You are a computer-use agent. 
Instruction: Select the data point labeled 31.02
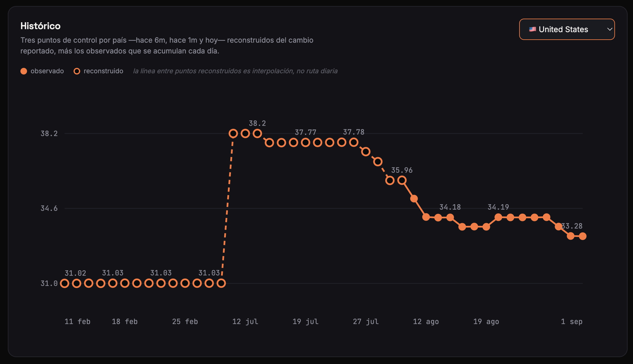coord(77,283)
